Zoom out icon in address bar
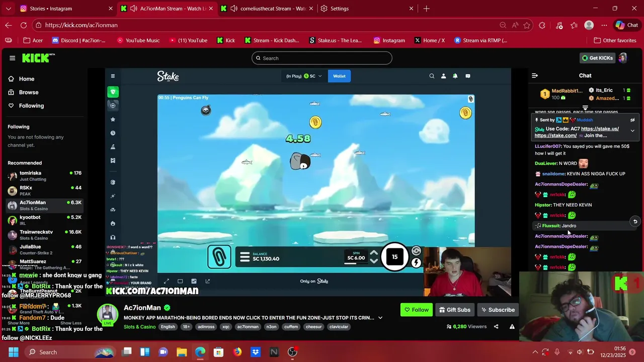The image size is (644, 362). [503, 25]
